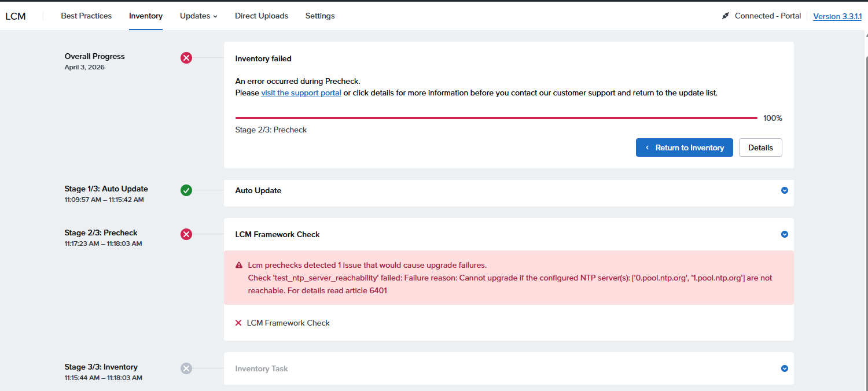Screen dimensions: 868x391
Task: Collapse the LCM Framework Check section
Action: [x=785, y=234]
